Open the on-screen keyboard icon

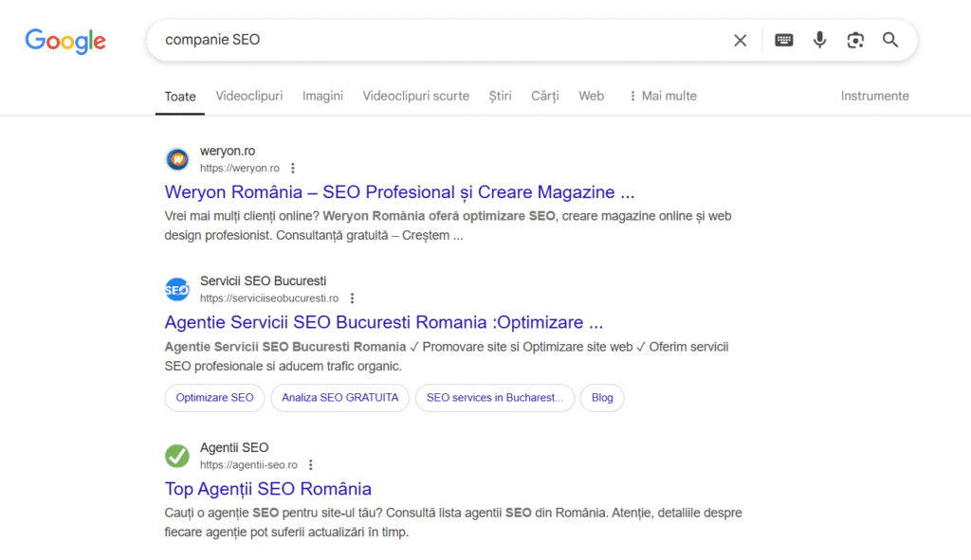[783, 40]
